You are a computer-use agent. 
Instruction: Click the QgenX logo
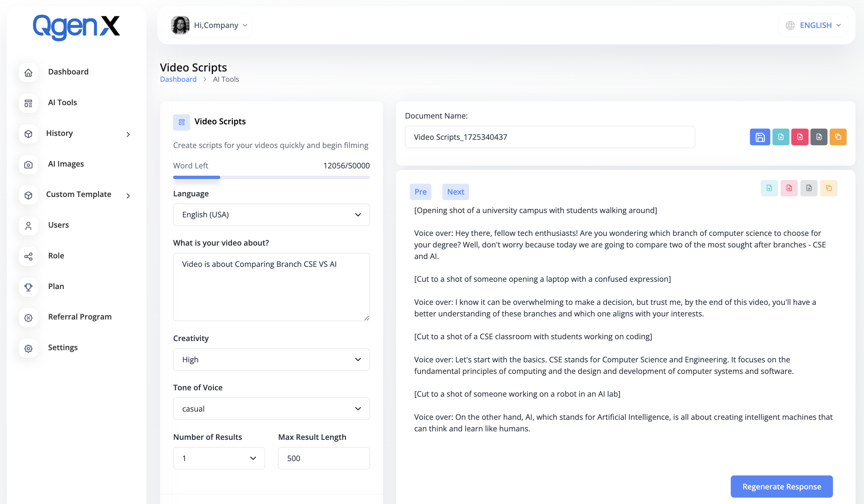tap(76, 27)
